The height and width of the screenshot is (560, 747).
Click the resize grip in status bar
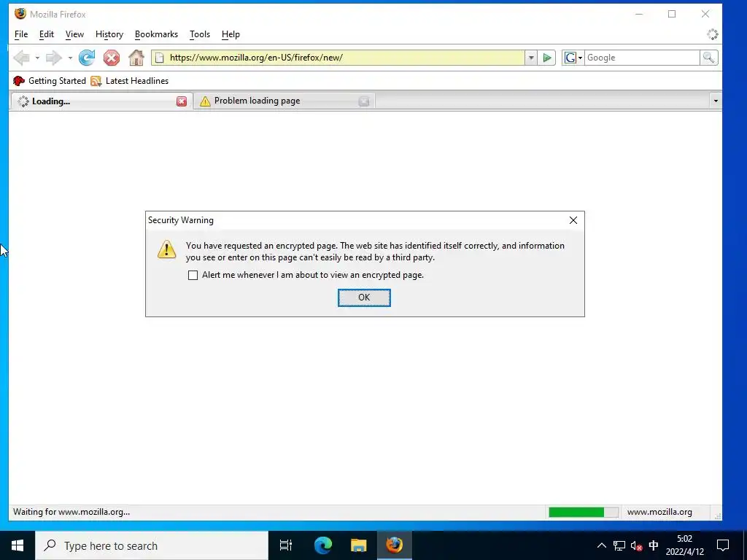point(718,516)
